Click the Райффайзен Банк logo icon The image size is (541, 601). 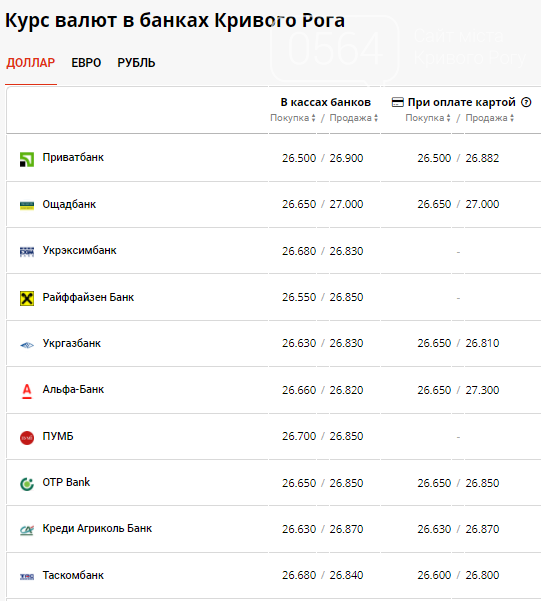click(x=27, y=298)
